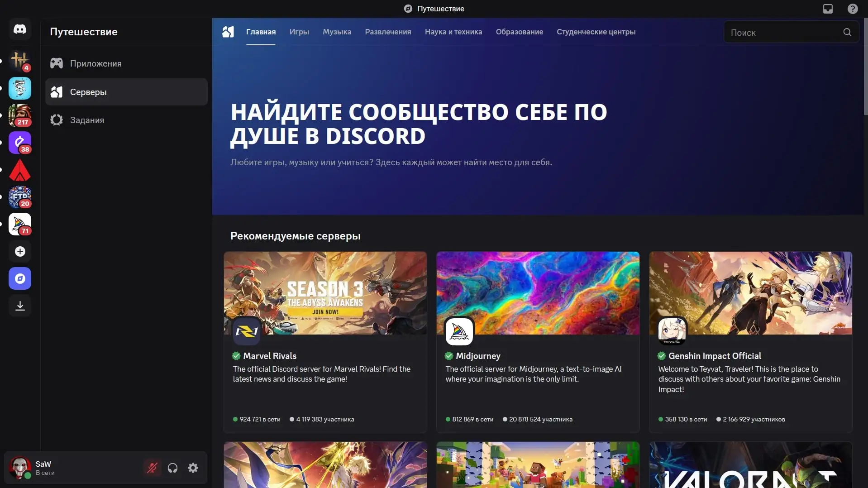Screen dimensions: 868x488
Task: Open Discord direct messages home icon
Action: point(20,29)
